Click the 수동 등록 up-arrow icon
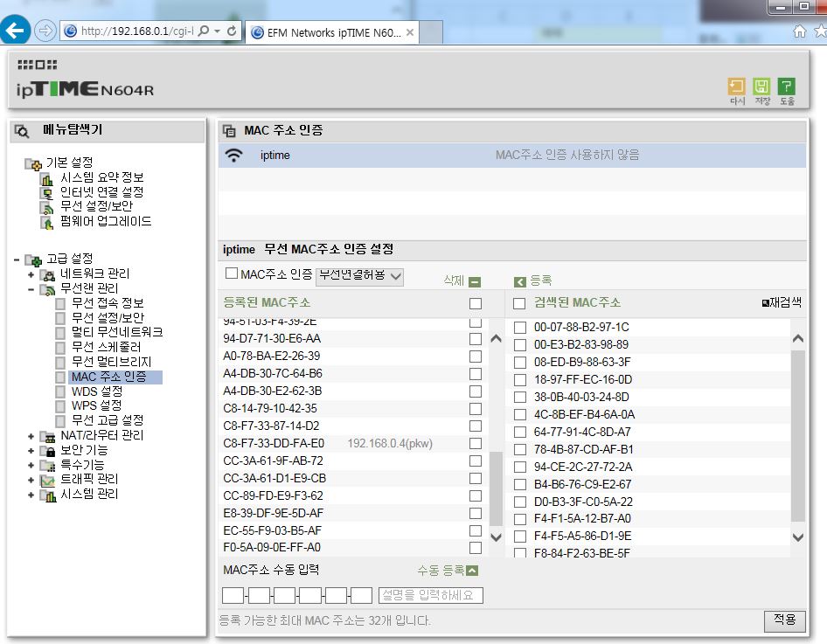This screenshot has width=827, height=644. pyautogui.click(x=473, y=571)
